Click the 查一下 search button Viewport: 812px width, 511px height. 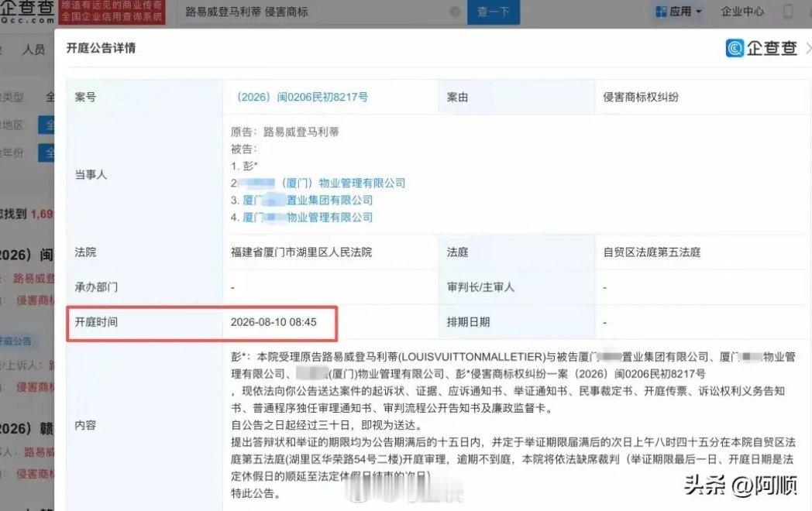[x=493, y=12]
